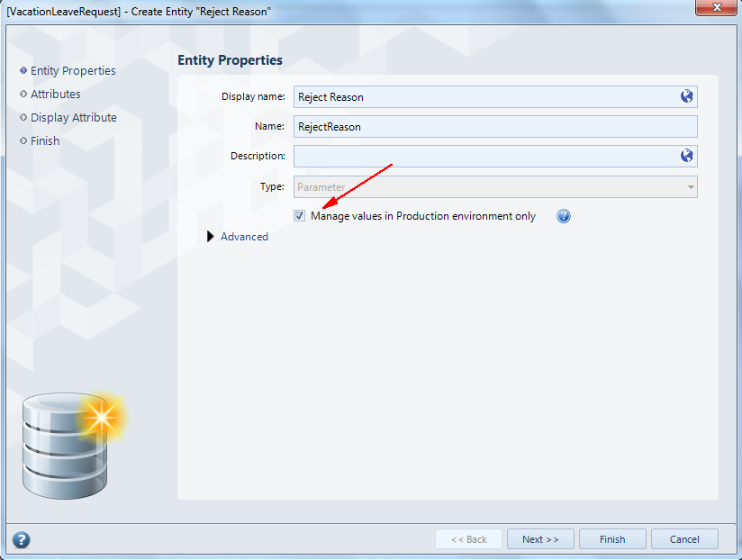Expand the Advanced section triangle
The height and width of the screenshot is (560, 742).
pos(210,237)
